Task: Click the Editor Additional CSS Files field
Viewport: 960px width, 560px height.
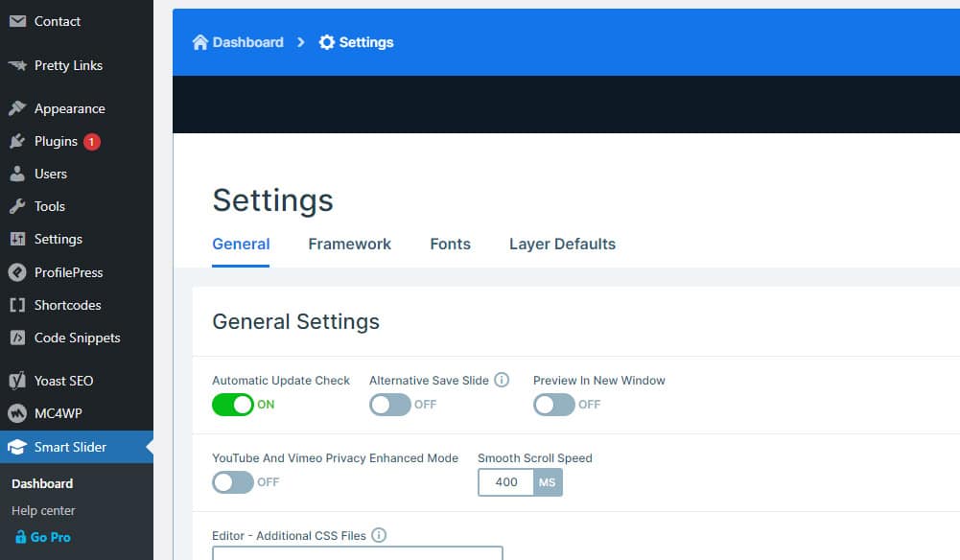Action: [x=358, y=552]
